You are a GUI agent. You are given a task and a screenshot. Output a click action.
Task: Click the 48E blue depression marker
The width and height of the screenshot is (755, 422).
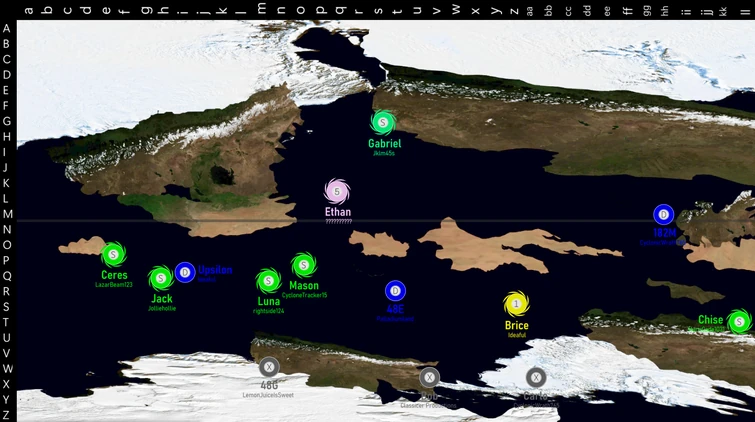coord(395,291)
